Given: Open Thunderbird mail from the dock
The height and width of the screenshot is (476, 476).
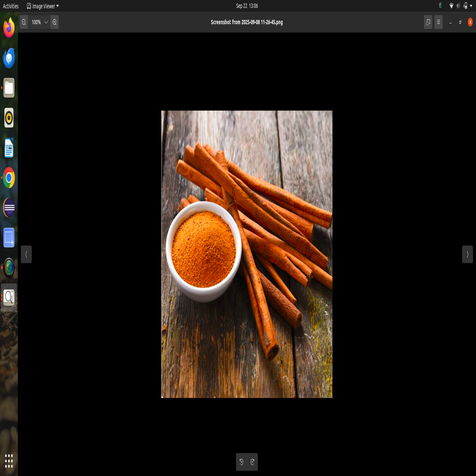Looking at the screenshot, I should (x=9, y=58).
